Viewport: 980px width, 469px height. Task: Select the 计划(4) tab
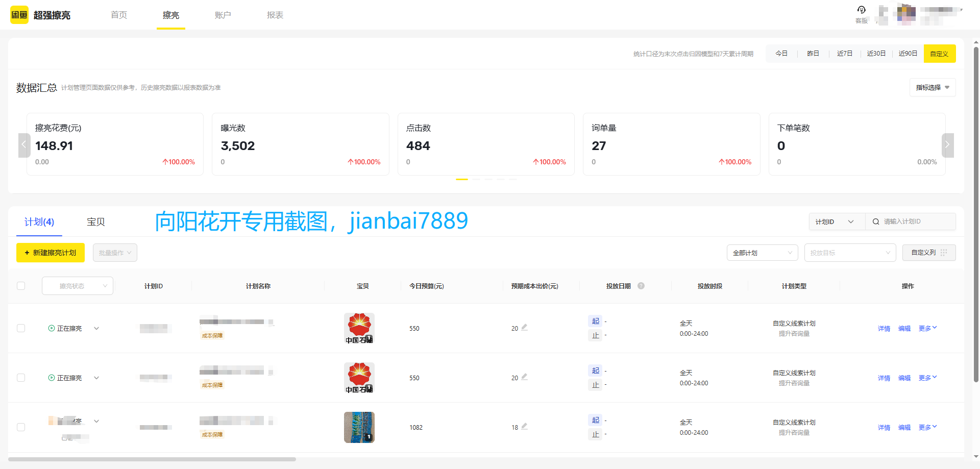[x=39, y=222]
